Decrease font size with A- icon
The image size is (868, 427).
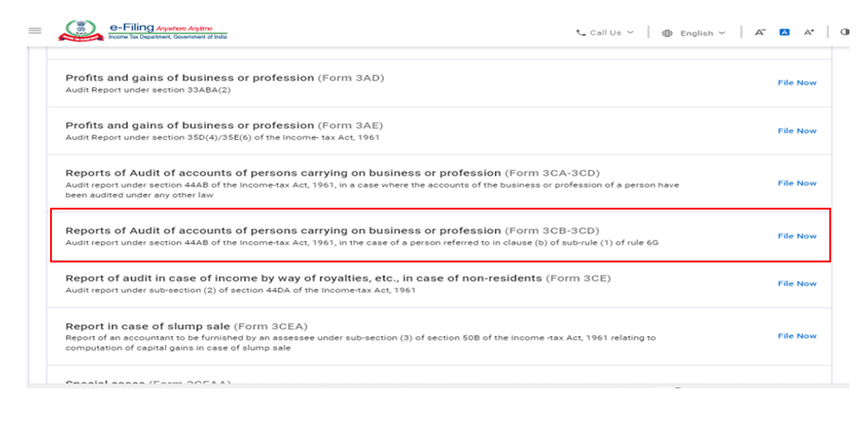pyautogui.click(x=760, y=32)
